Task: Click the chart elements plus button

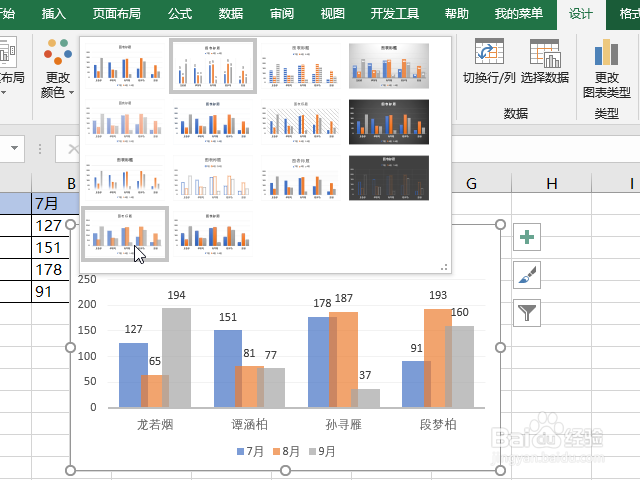Action: pos(527,237)
